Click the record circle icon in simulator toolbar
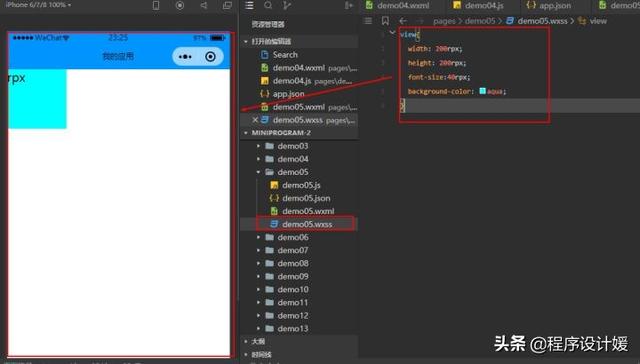 [x=180, y=5]
